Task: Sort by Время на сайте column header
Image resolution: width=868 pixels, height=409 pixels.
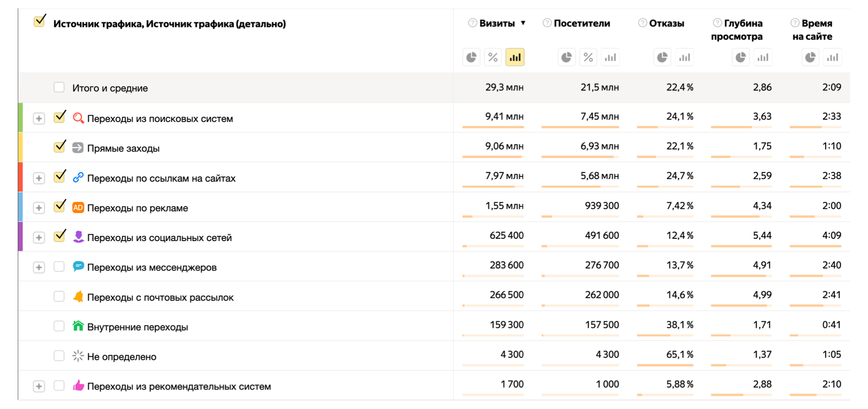Action: pyautogui.click(x=813, y=29)
